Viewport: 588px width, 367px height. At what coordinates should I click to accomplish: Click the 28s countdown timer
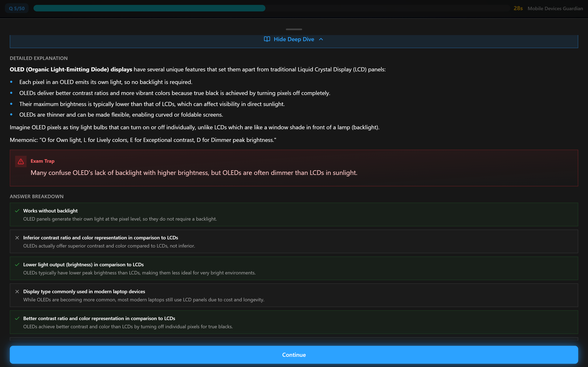click(518, 9)
